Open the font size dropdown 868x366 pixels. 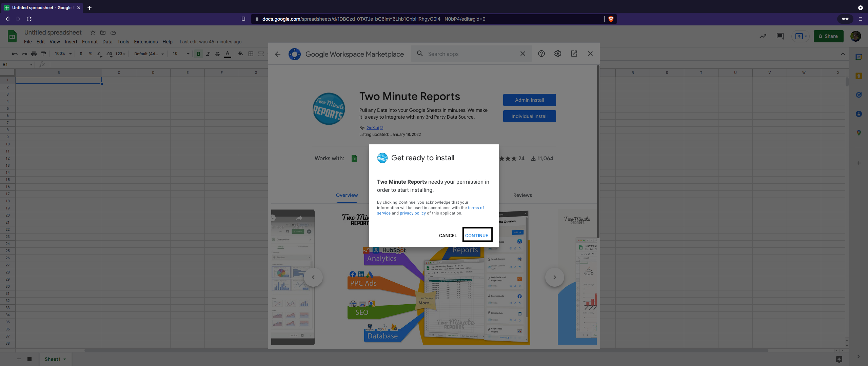coord(181,54)
